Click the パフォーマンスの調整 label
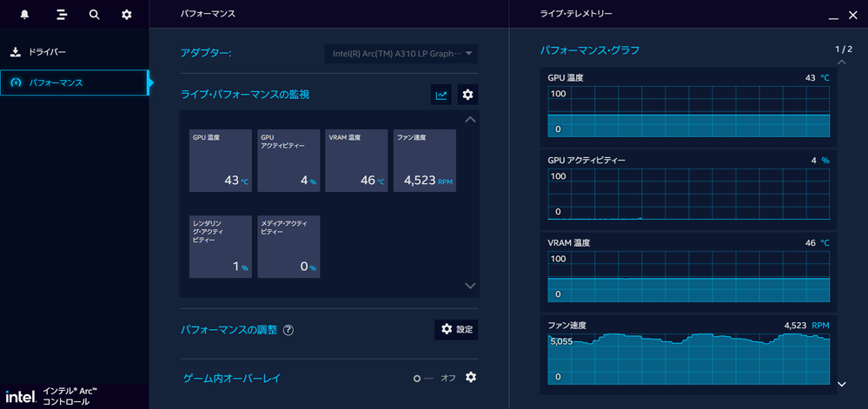Screen dimensions: 868x409 (x=229, y=330)
